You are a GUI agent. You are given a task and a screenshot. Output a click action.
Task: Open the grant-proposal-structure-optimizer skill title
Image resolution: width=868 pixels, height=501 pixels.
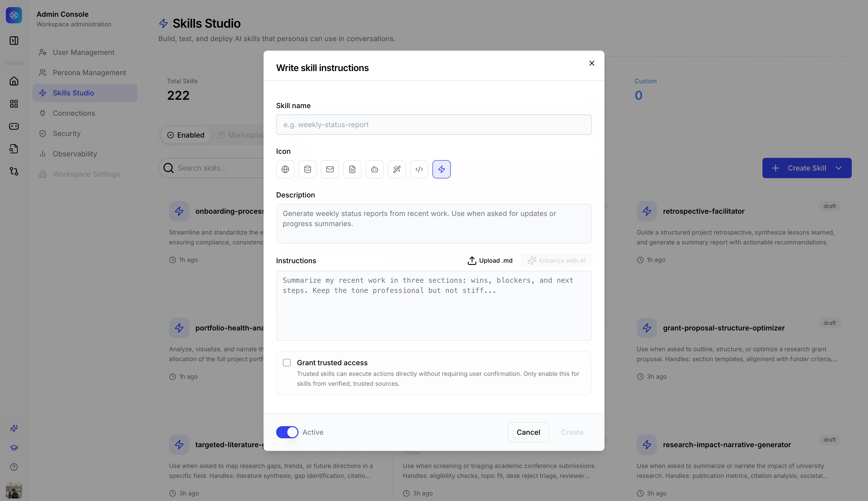tap(724, 328)
